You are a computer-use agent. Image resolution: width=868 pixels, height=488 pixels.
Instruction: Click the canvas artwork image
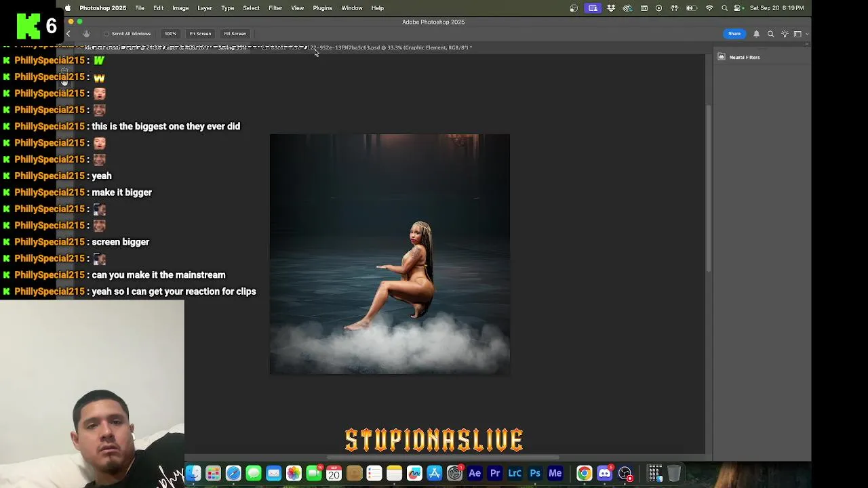point(390,254)
